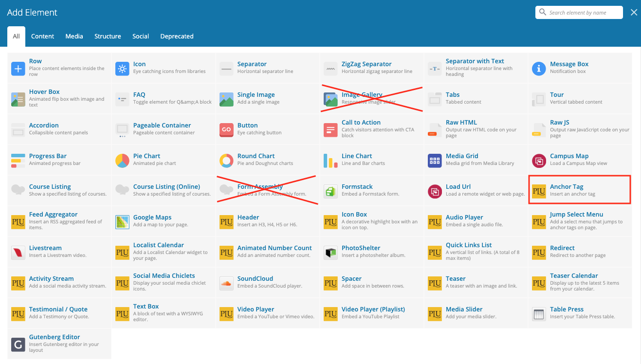Select the Load Url icon

click(435, 191)
